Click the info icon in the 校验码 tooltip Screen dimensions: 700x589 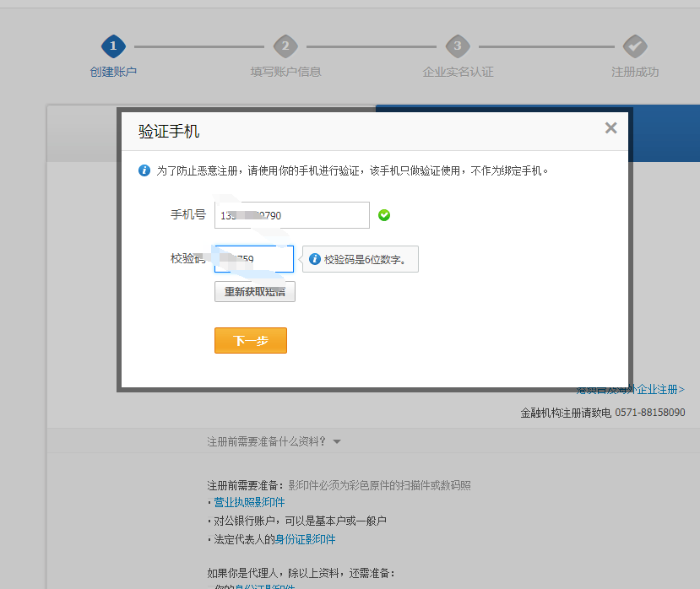point(314,259)
